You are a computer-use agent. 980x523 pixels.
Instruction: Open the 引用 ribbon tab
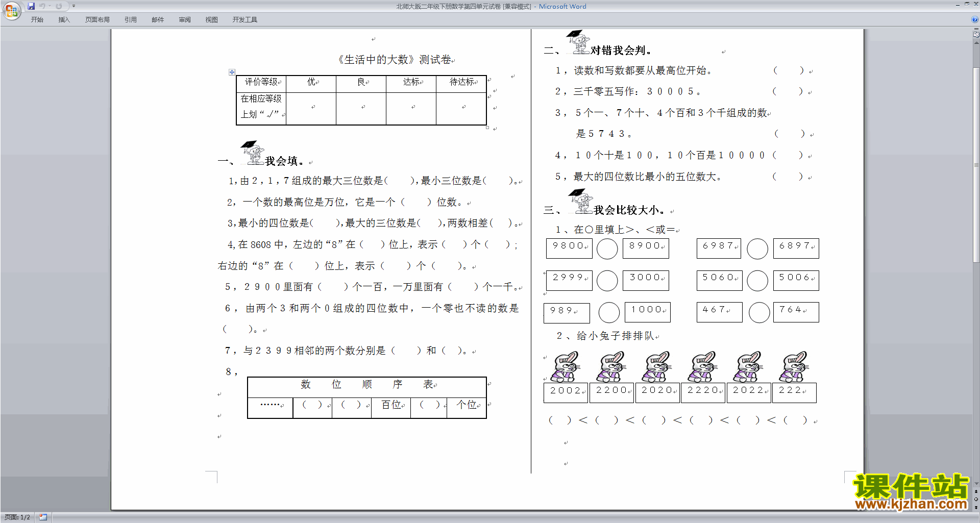pos(131,20)
